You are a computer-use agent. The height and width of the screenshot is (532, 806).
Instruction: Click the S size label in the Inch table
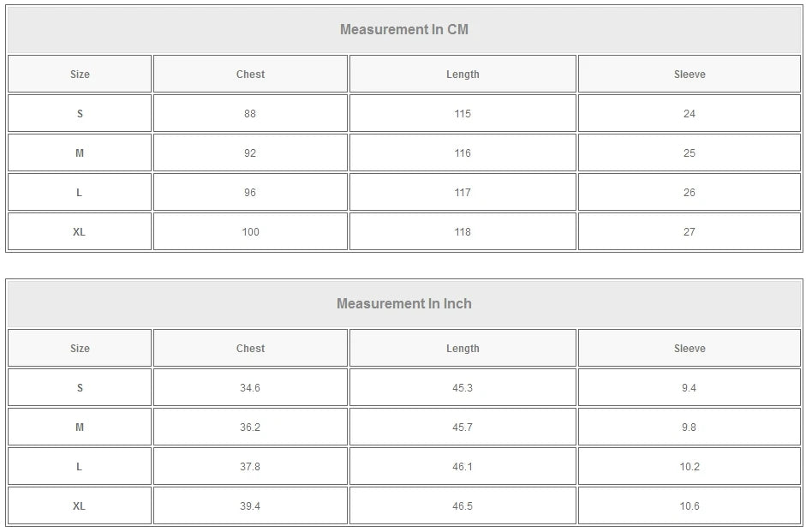(80, 388)
